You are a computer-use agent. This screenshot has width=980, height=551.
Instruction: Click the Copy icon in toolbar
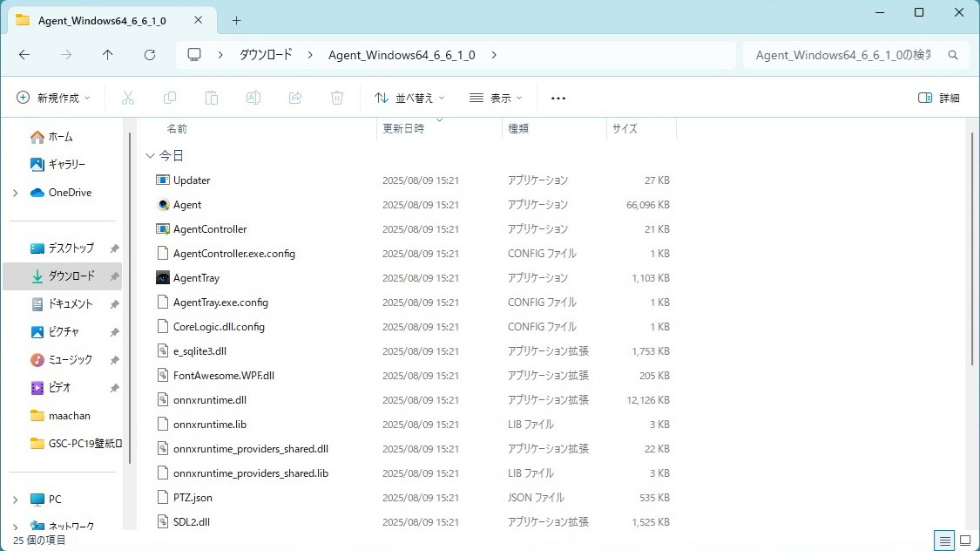pos(169,98)
